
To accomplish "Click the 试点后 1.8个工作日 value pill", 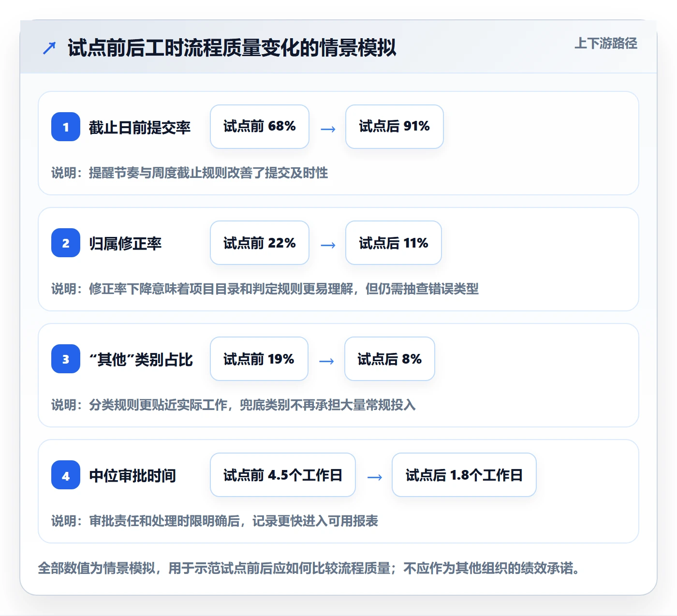I will click(464, 475).
